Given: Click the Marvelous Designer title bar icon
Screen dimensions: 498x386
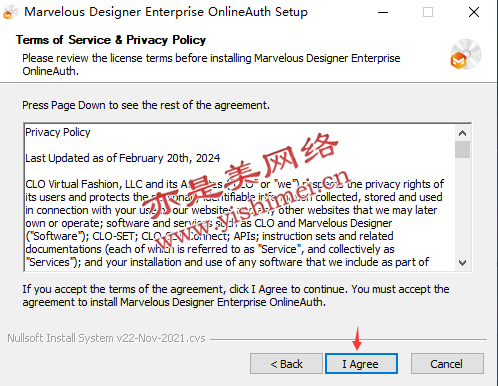Looking at the screenshot, I should [10, 13].
